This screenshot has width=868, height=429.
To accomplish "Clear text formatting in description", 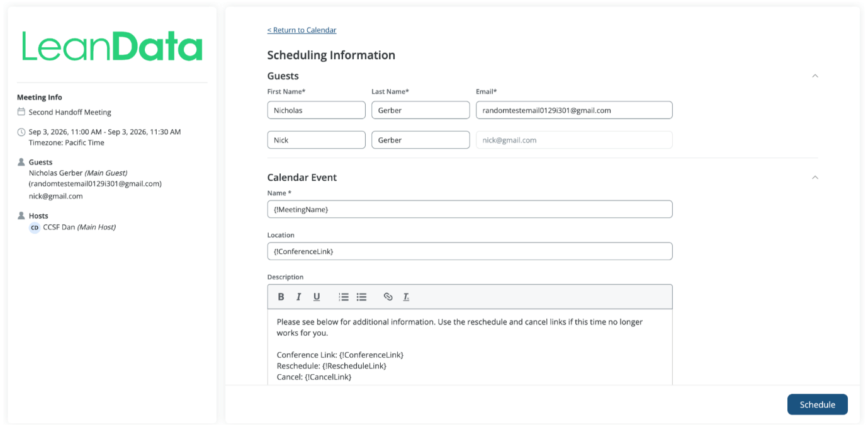I will click(x=406, y=297).
